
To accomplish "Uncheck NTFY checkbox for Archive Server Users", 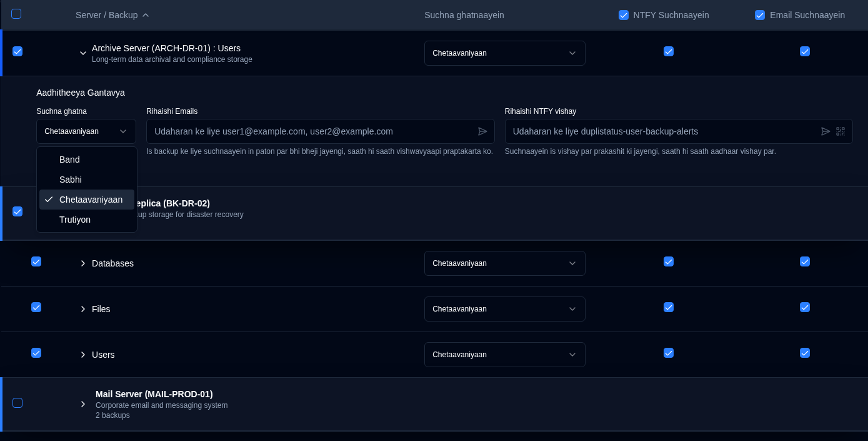I will pos(669,51).
